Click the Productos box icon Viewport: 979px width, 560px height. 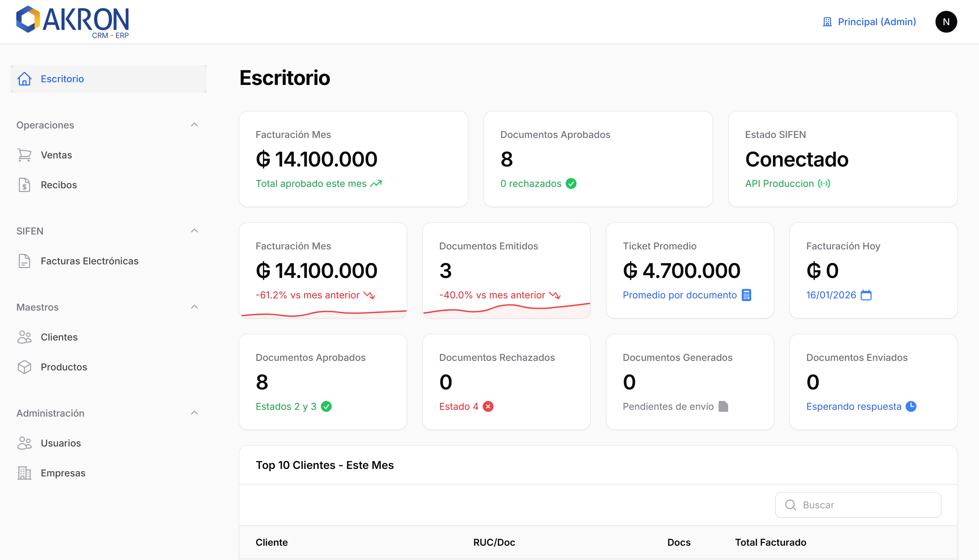pyautogui.click(x=24, y=367)
